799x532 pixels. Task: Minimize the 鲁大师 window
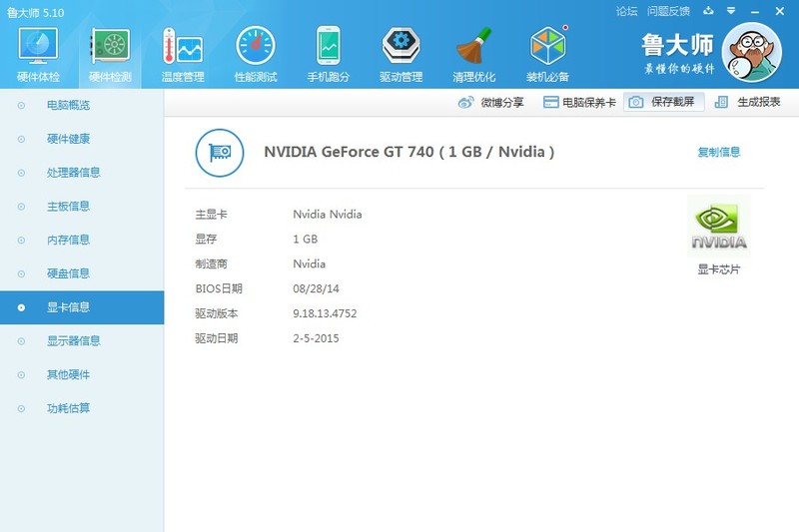click(x=755, y=11)
